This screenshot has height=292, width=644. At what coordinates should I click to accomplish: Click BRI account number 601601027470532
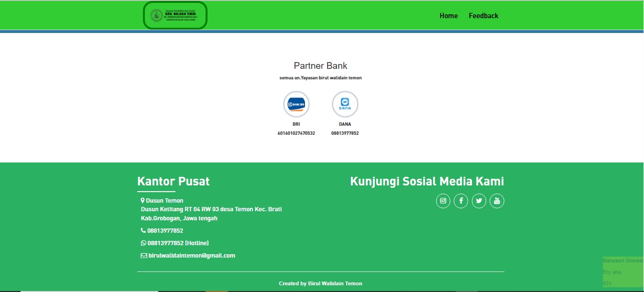click(x=296, y=133)
